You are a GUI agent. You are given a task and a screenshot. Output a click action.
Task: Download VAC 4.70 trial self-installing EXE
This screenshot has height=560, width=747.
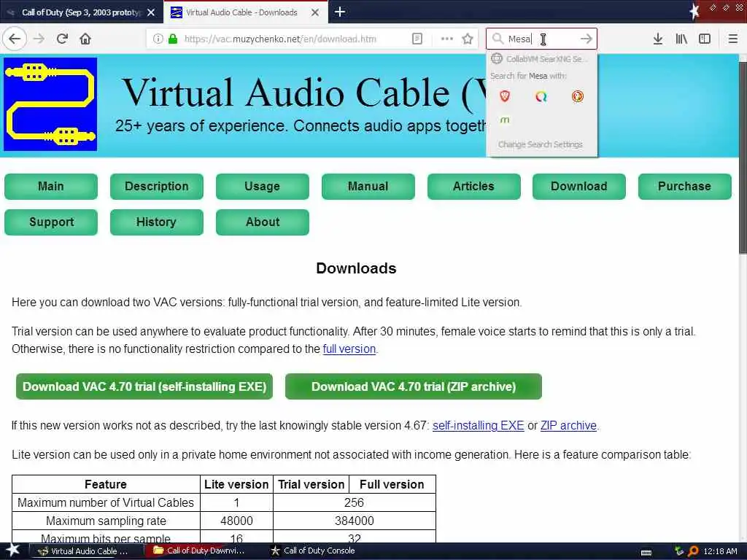pyautogui.click(x=144, y=386)
